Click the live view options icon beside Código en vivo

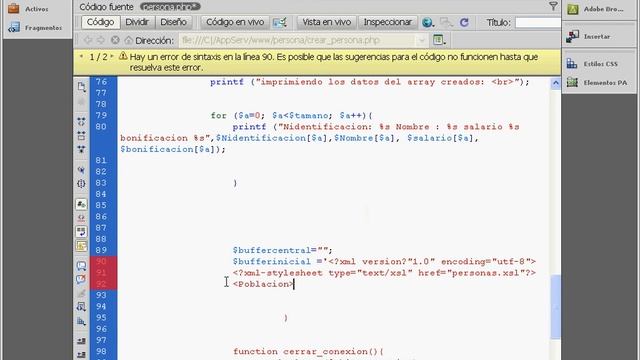(280, 22)
